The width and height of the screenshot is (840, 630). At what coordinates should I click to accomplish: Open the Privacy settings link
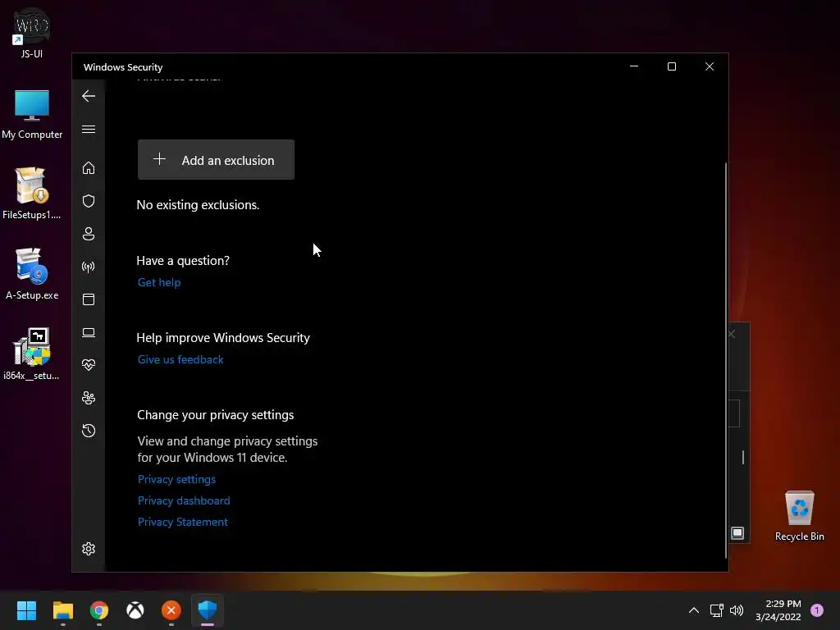(177, 479)
